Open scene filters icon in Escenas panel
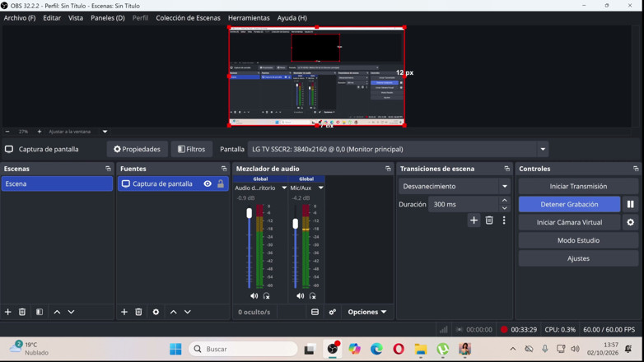The image size is (644, 362). point(40,312)
